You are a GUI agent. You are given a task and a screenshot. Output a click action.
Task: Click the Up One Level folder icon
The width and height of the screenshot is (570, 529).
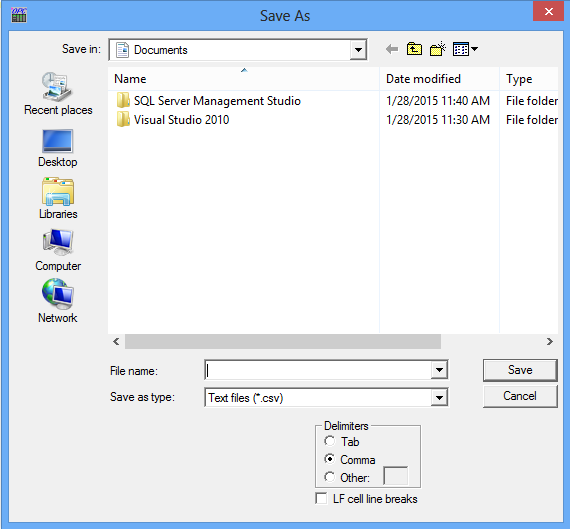click(x=414, y=49)
